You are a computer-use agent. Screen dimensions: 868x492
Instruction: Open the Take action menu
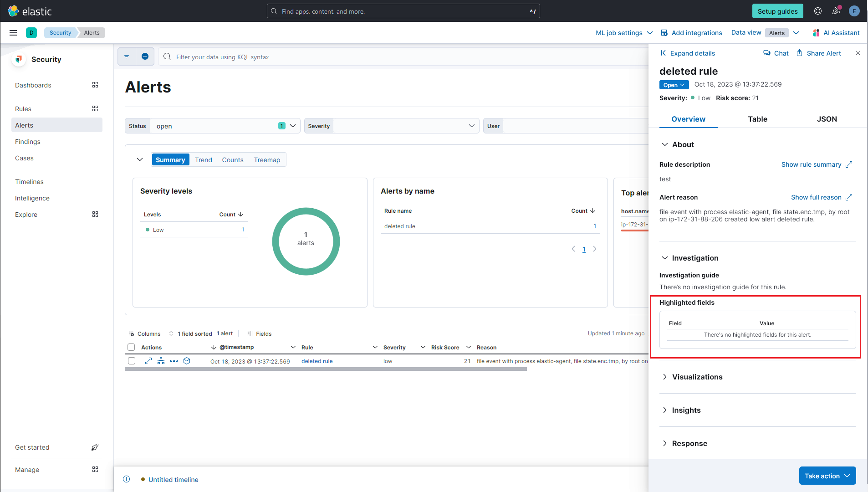coord(827,475)
